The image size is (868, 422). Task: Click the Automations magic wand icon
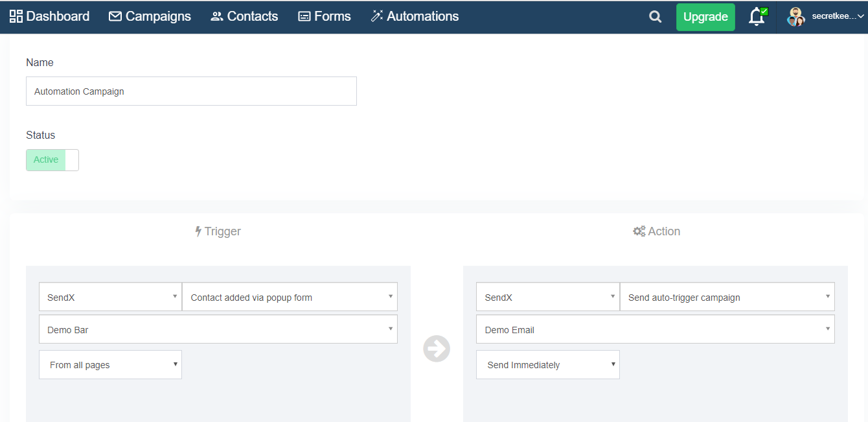(377, 16)
